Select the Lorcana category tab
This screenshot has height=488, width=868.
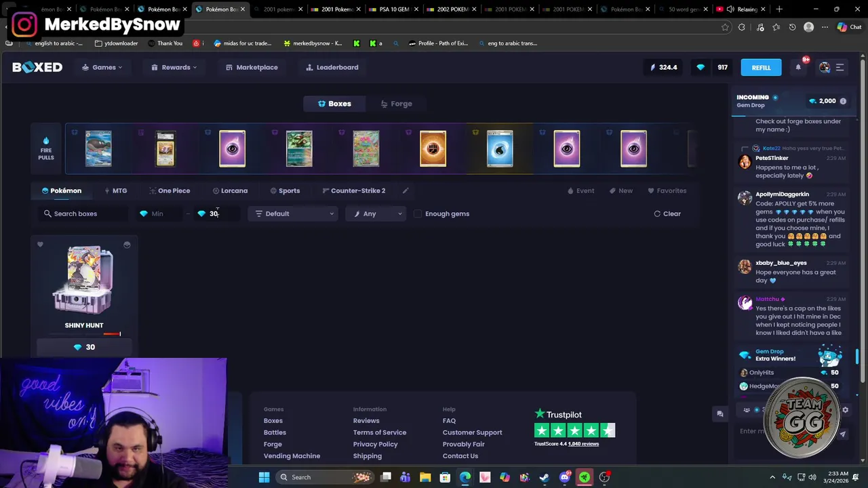click(230, 190)
